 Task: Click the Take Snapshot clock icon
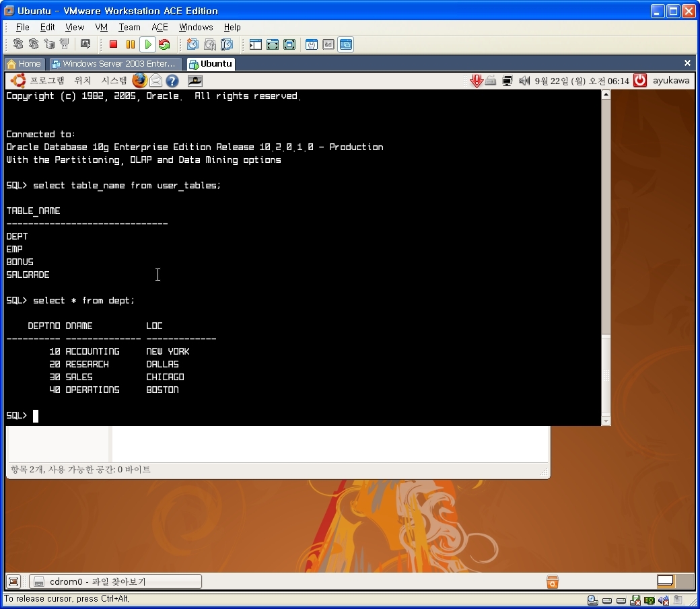click(x=193, y=44)
